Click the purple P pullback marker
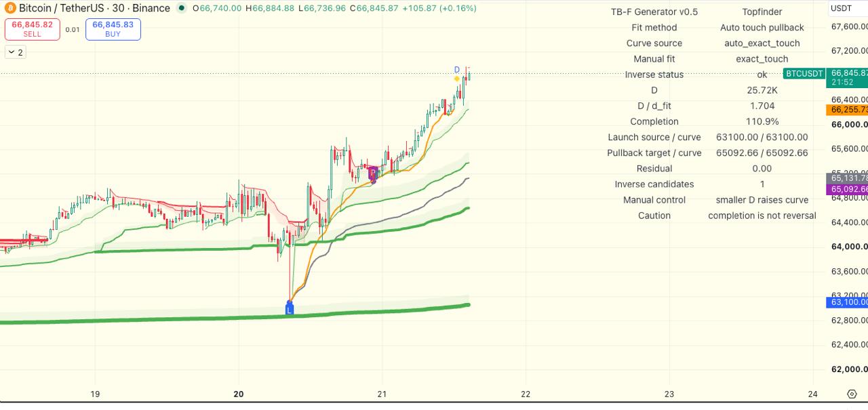This screenshot has height=410, width=868. click(372, 173)
